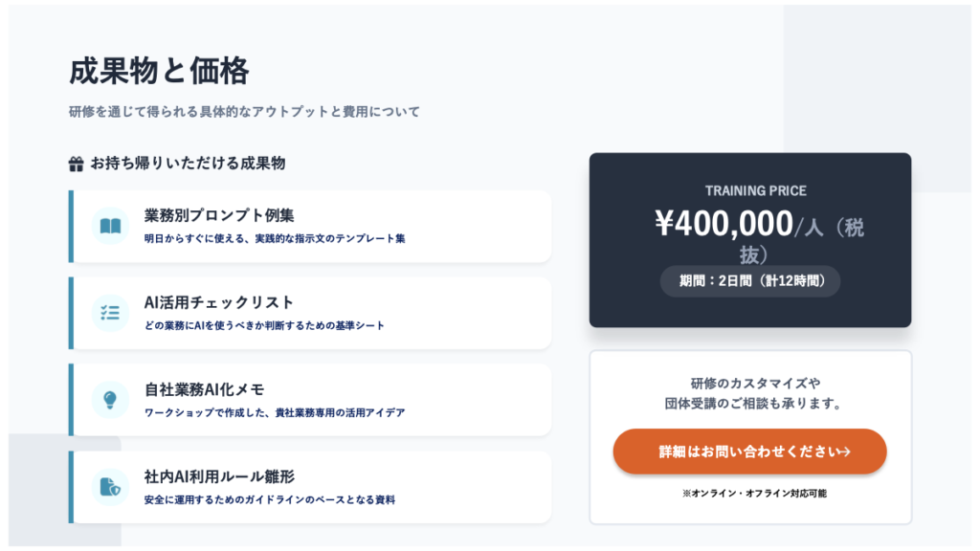This screenshot has width=980, height=551.
Task: Click the お持ち帰りいただける成果物 subheading
Action: tap(188, 164)
